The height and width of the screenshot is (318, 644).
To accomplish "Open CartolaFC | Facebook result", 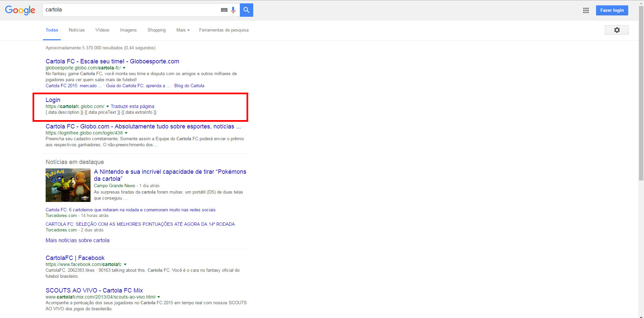I will click(75, 258).
